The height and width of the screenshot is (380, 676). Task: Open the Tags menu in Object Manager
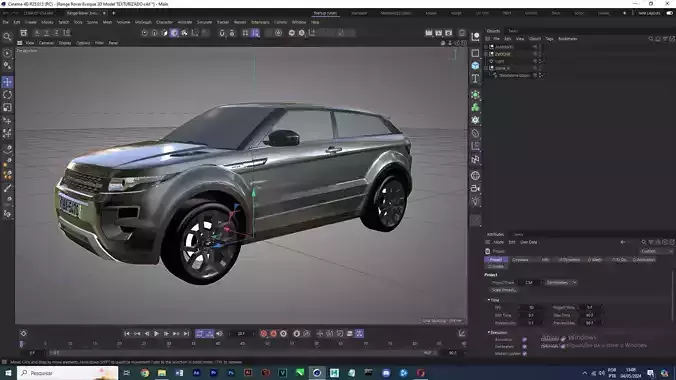(549, 39)
